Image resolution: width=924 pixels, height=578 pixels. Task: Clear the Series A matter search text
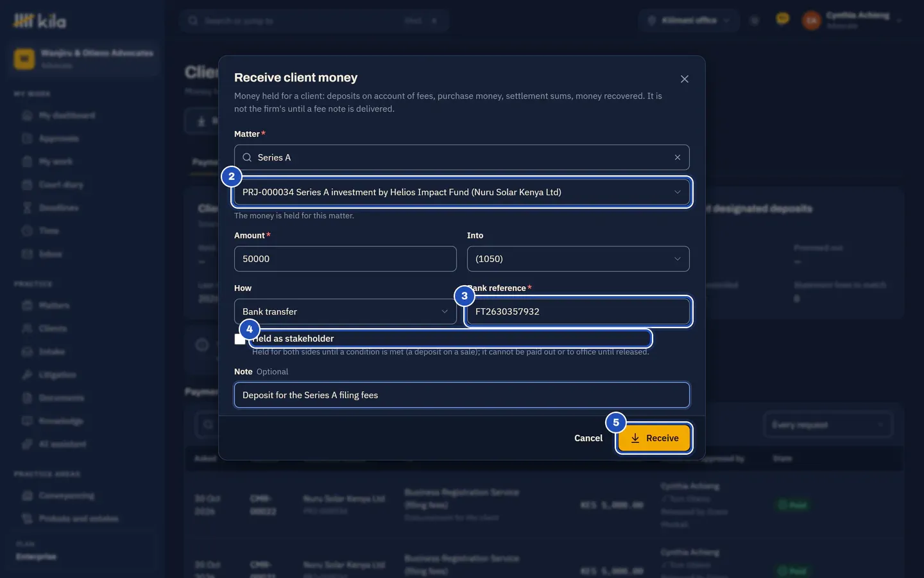678,157
